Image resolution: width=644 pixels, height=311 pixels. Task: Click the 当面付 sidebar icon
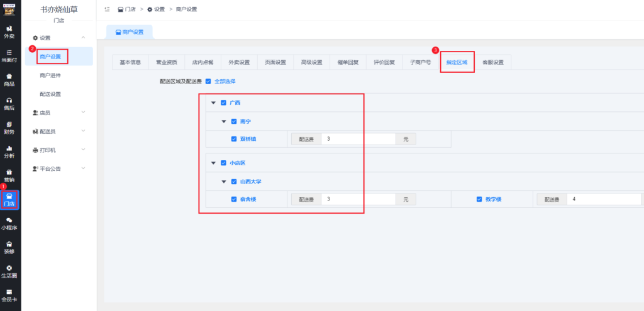click(9, 56)
